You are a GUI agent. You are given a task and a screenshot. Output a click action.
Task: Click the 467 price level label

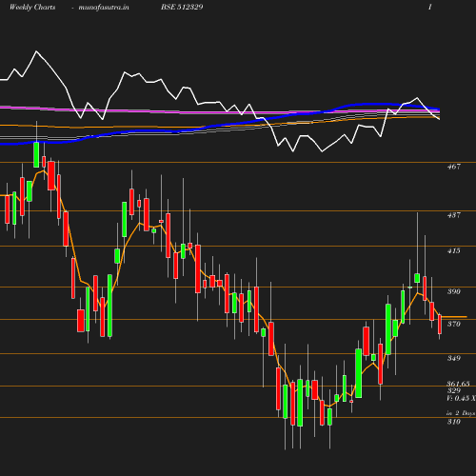[454, 167]
